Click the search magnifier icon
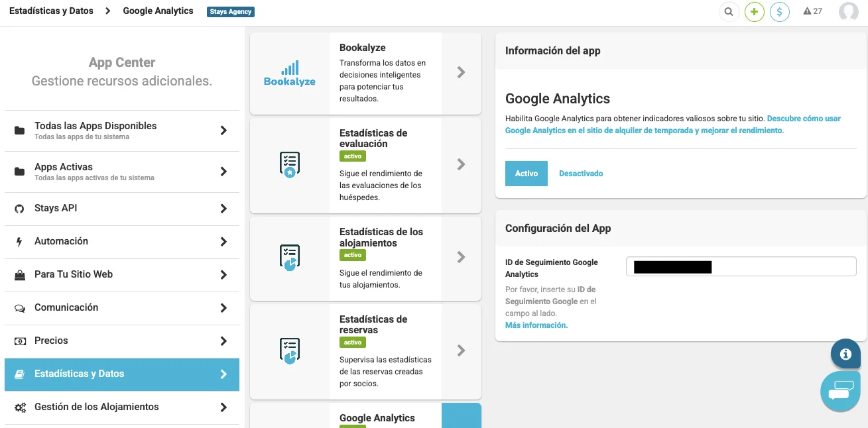This screenshot has height=428, width=868. 729,11
